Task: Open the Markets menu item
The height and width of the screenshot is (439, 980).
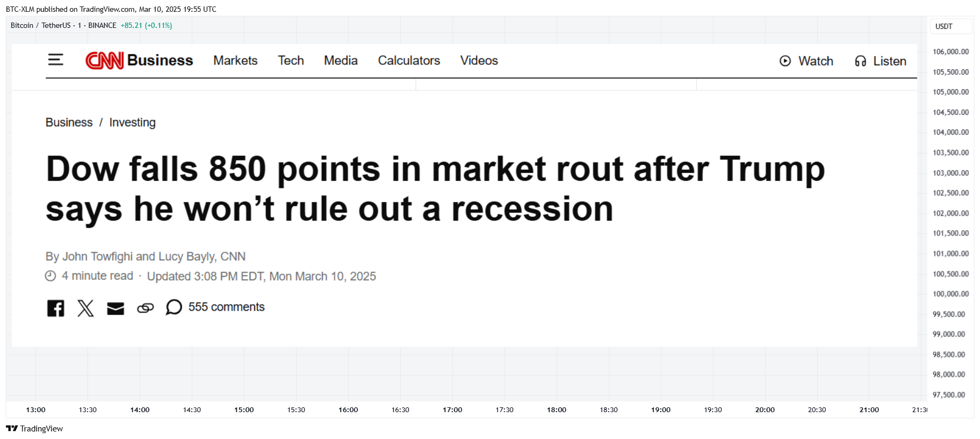Action: (x=235, y=61)
